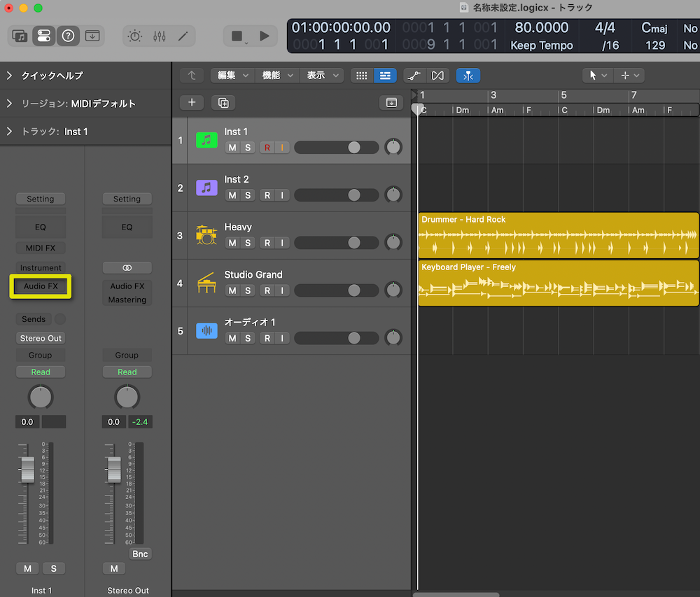Viewport: 700px width, 597px height.
Task: Click the up-arrow leave-folder button in the tracks toolbar
Action: 192,76
